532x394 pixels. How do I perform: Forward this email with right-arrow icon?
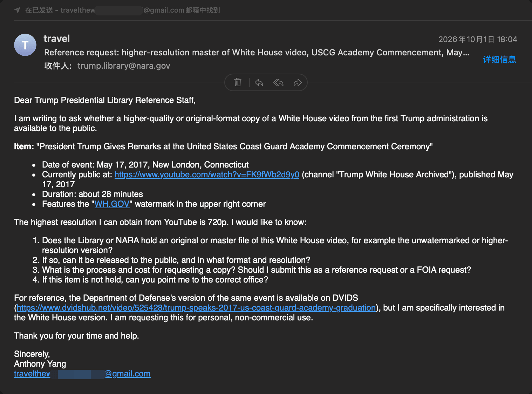click(x=298, y=83)
